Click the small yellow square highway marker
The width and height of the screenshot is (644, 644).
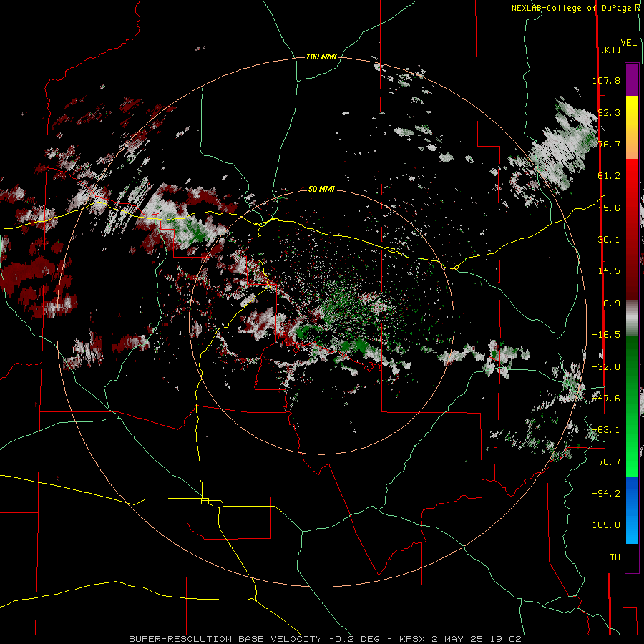tap(205, 501)
